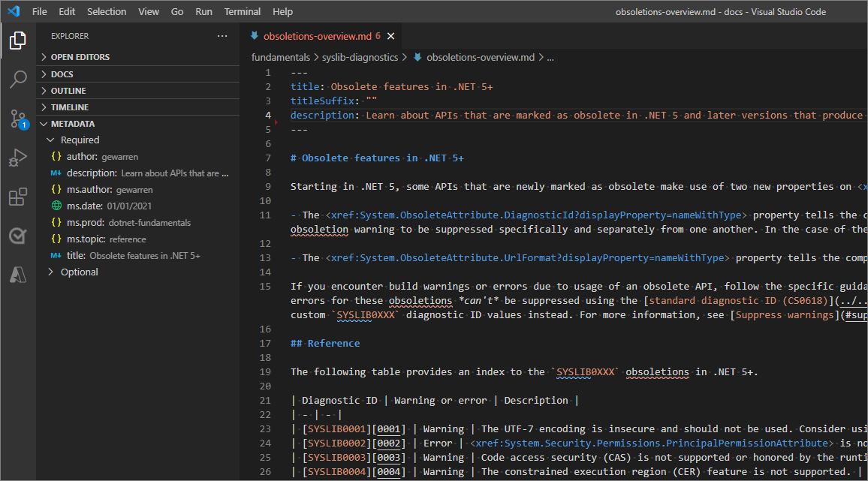Click the '## Reference' heading on line 17
The height and width of the screenshot is (481, 868).
pos(325,344)
